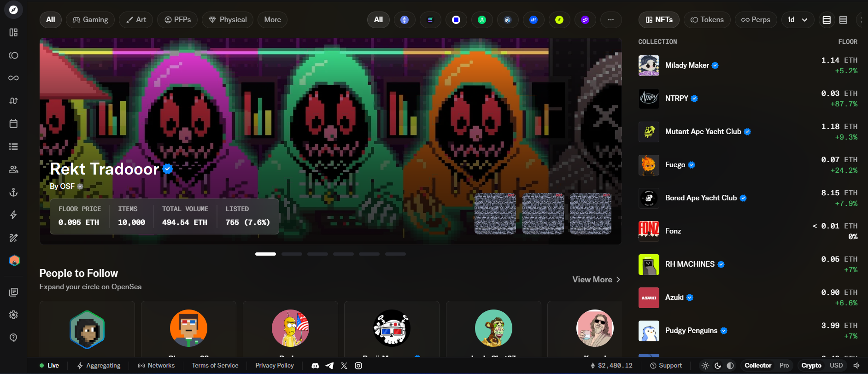Switch to the NFTs tab
The image size is (868, 374).
tap(659, 20)
